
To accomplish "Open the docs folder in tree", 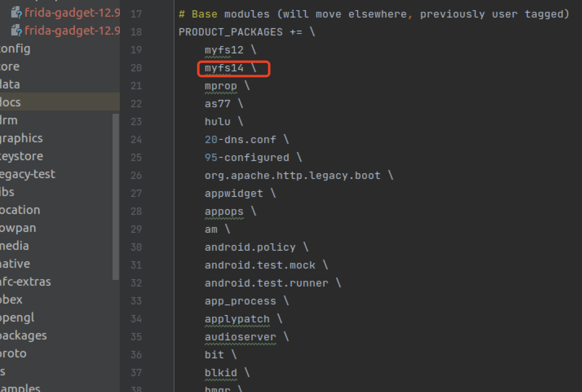I will (x=10, y=102).
